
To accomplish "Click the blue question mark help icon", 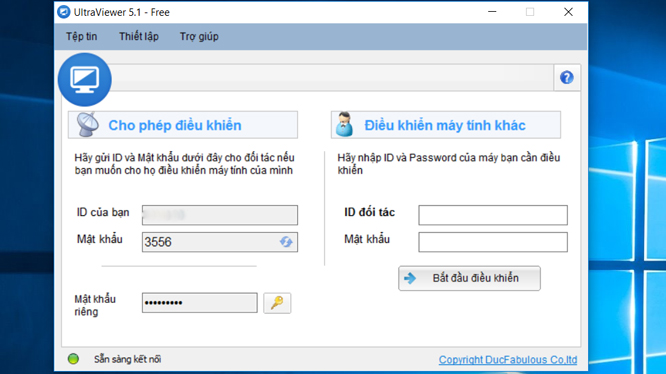I will point(567,77).
